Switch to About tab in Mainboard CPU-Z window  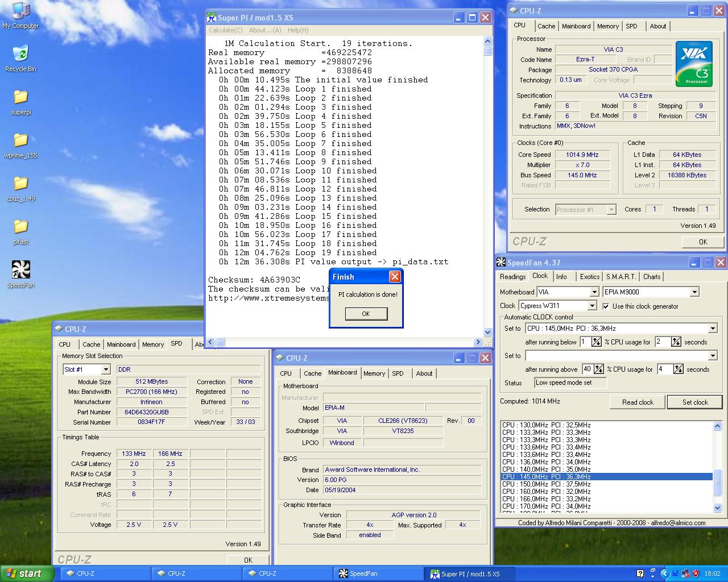(x=424, y=373)
